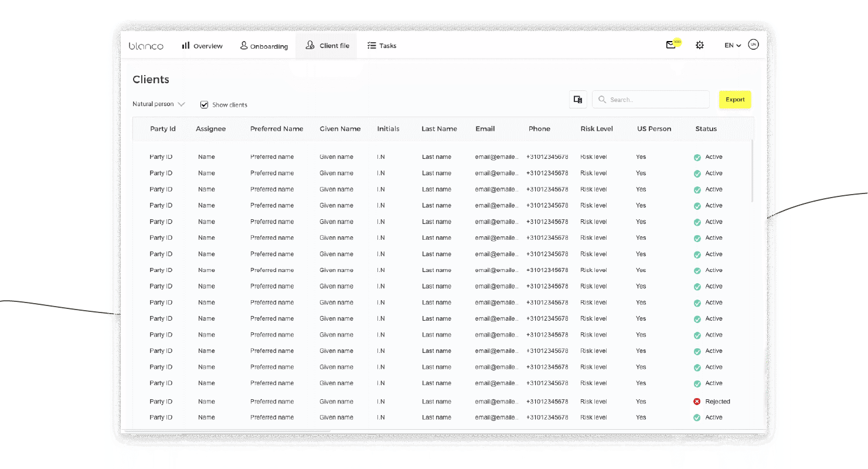Viewport: 868px width, 469px height.
Task: Click the column layout icon beside search
Action: (578, 100)
